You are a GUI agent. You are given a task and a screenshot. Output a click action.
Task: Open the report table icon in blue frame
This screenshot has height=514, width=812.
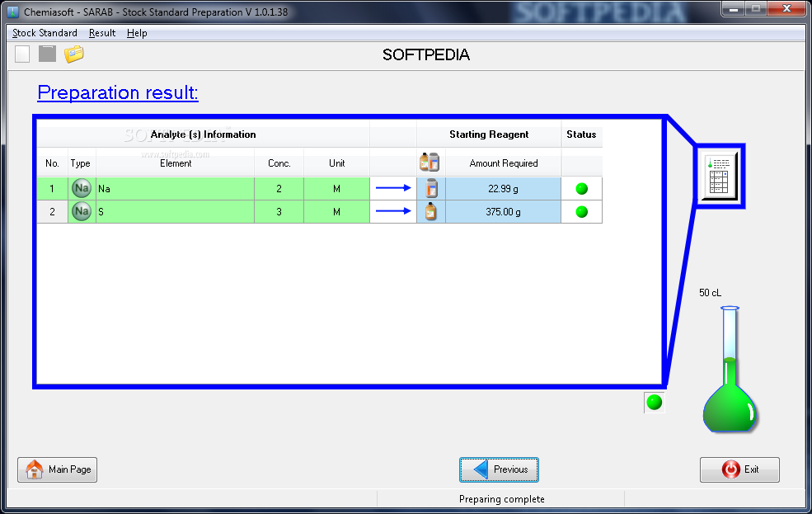click(720, 177)
